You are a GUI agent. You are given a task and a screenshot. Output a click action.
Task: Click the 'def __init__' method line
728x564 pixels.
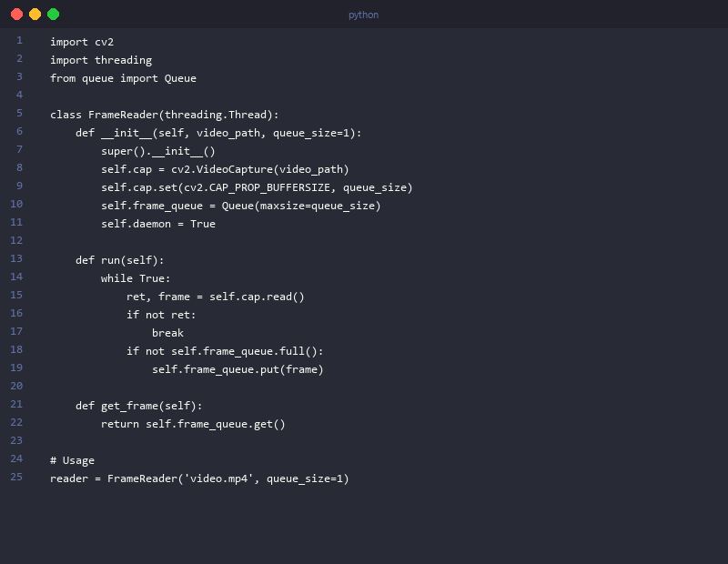click(x=218, y=133)
